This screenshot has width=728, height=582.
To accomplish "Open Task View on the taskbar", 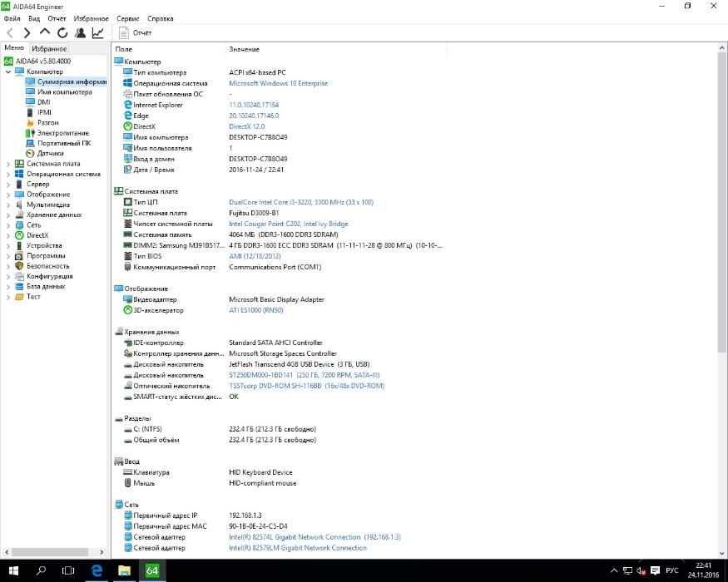I will [x=68, y=570].
